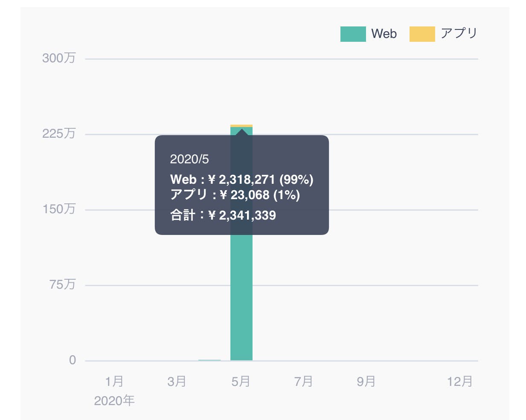
Task: Click the 2020年 year label
Action: point(114,401)
